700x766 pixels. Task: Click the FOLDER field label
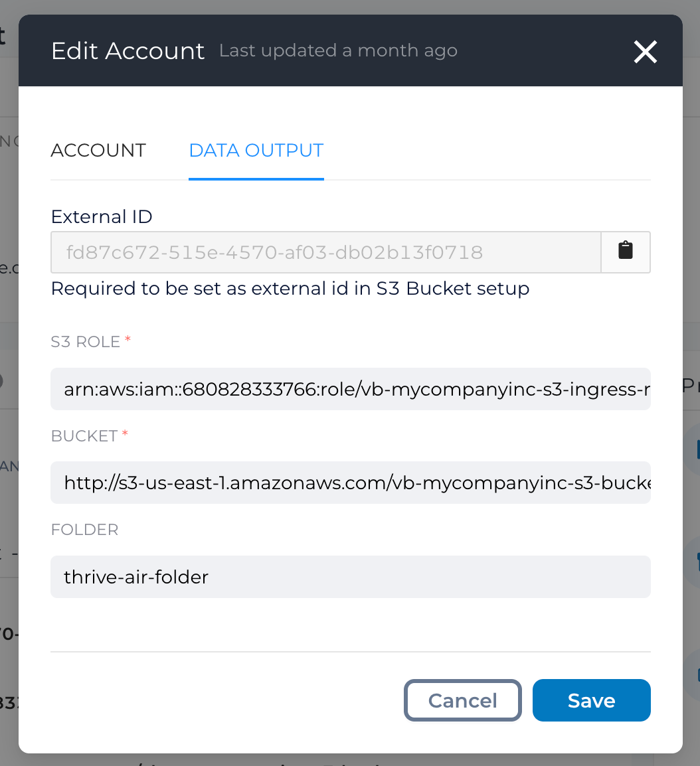pyautogui.click(x=84, y=530)
